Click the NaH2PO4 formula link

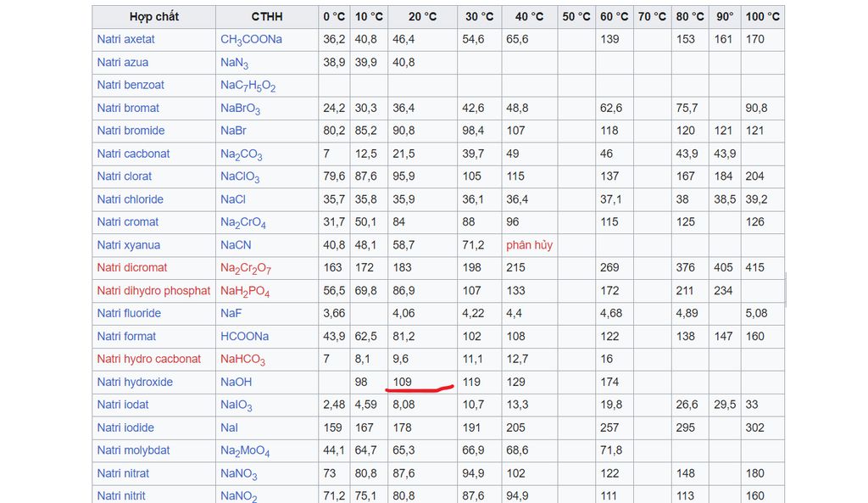click(245, 292)
